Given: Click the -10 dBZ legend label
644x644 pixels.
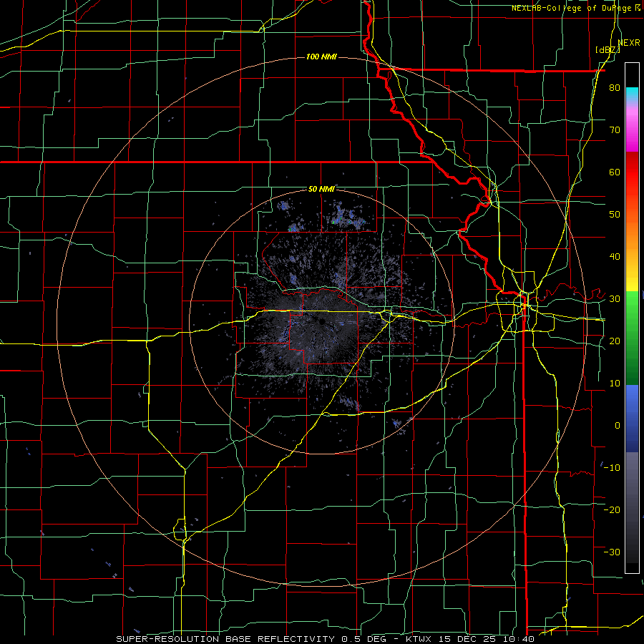Looking at the screenshot, I should [612, 468].
